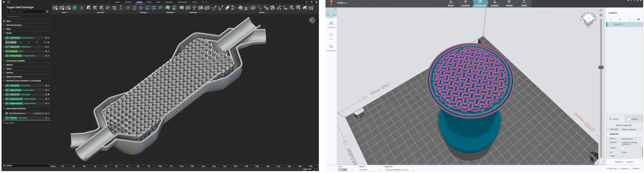Open the Utilities group dropdown in lattice ribbon
The image size is (644, 173).
coord(263,12)
